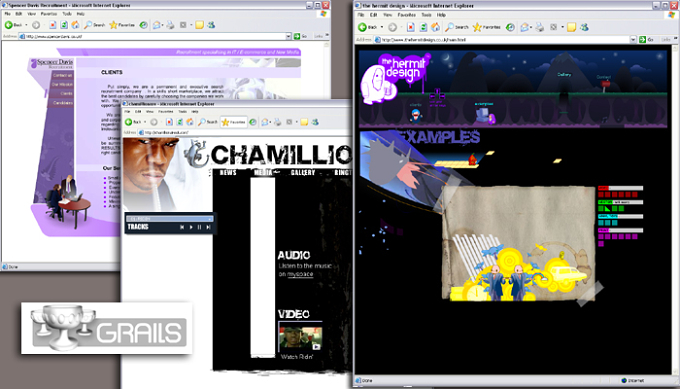Click the Favorites star in the Chamillionaire browser window
This screenshot has width=680, height=389.
click(234, 122)
